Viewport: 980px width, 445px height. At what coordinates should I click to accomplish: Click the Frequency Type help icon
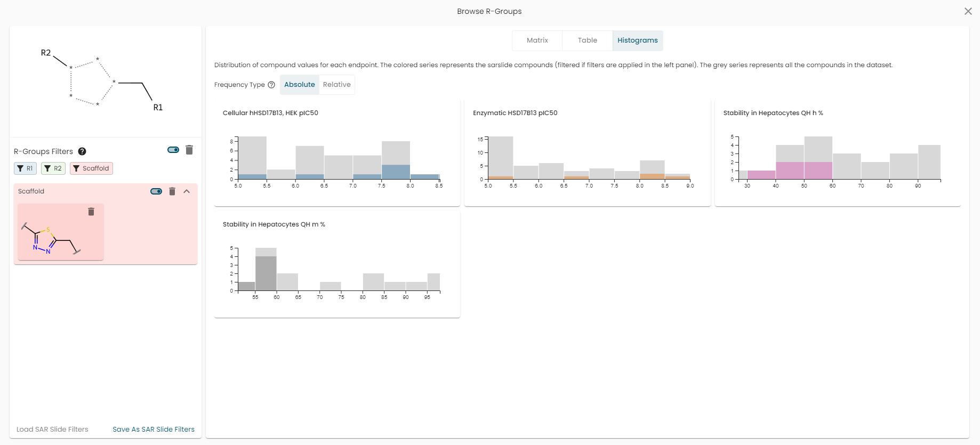click(271, 85)
